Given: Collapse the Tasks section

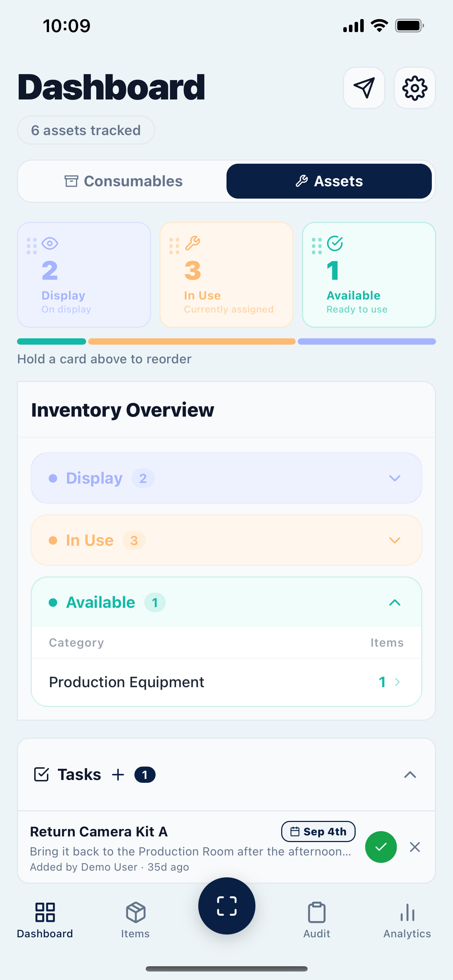Looking at the screenshot, I should [x=410, y=775].
